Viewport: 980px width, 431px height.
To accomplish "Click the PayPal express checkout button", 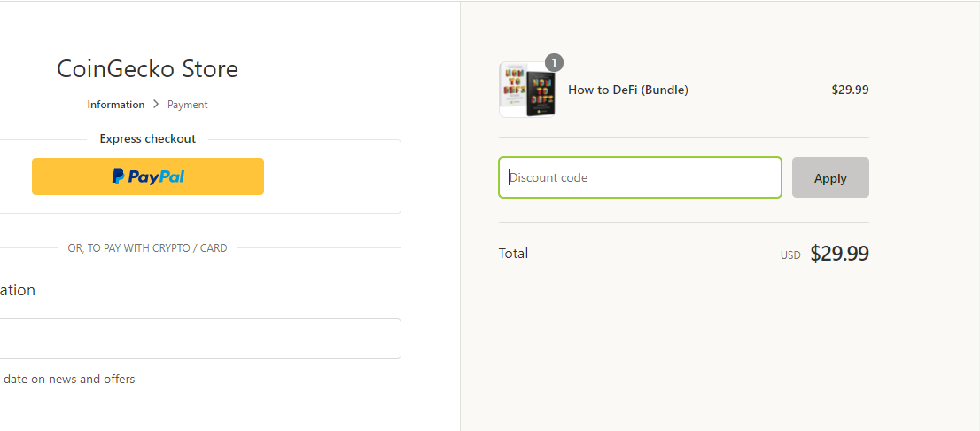I will [147, 176].
